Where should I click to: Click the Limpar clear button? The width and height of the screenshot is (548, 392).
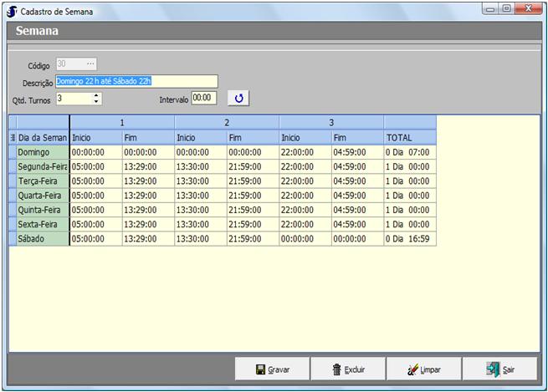(423, 369)
